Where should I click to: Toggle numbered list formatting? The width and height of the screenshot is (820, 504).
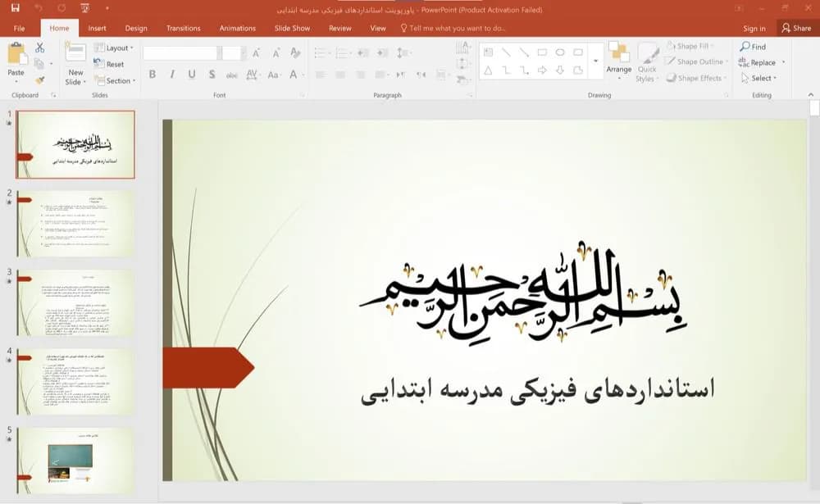point(341,52)
